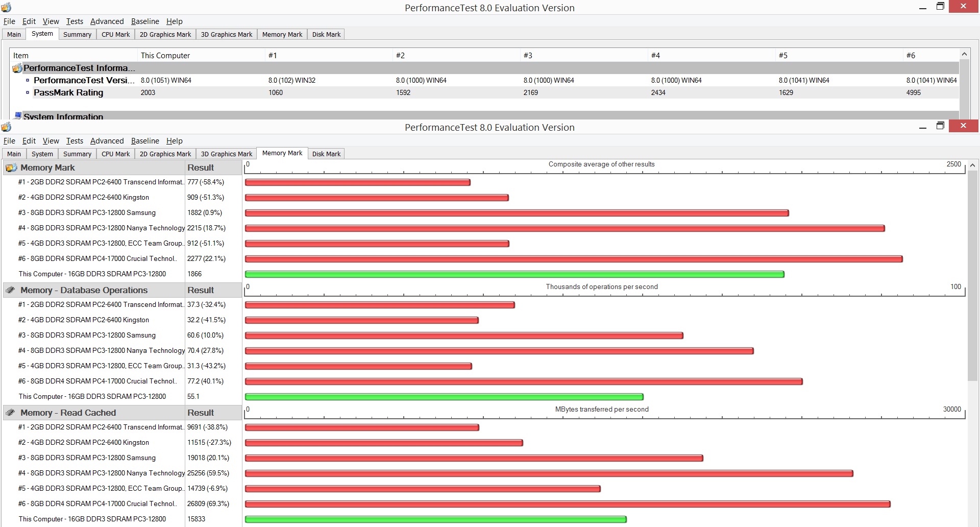Click the green This Computer Memory Mark bar
Screen dimensions: 980x527
[x=514, y=274]
